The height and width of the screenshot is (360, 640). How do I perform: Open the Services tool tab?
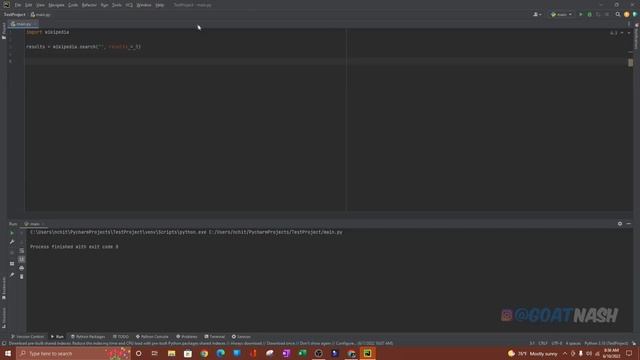pyautogui.click(x=241, y=337)
